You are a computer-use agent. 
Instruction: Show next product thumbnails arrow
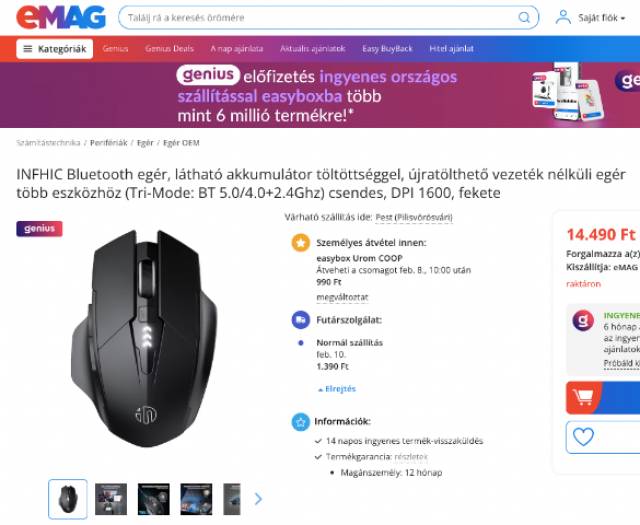258,499
